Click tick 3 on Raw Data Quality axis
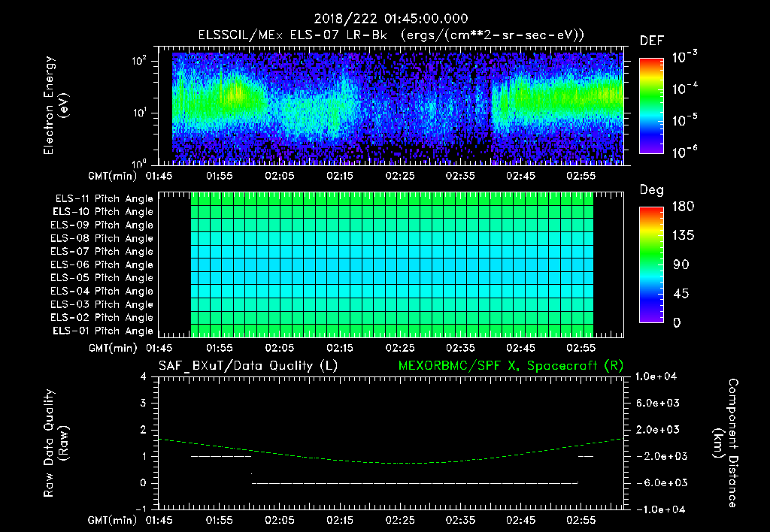The width and height of the screenshot is (770, 532). (143, 404)
